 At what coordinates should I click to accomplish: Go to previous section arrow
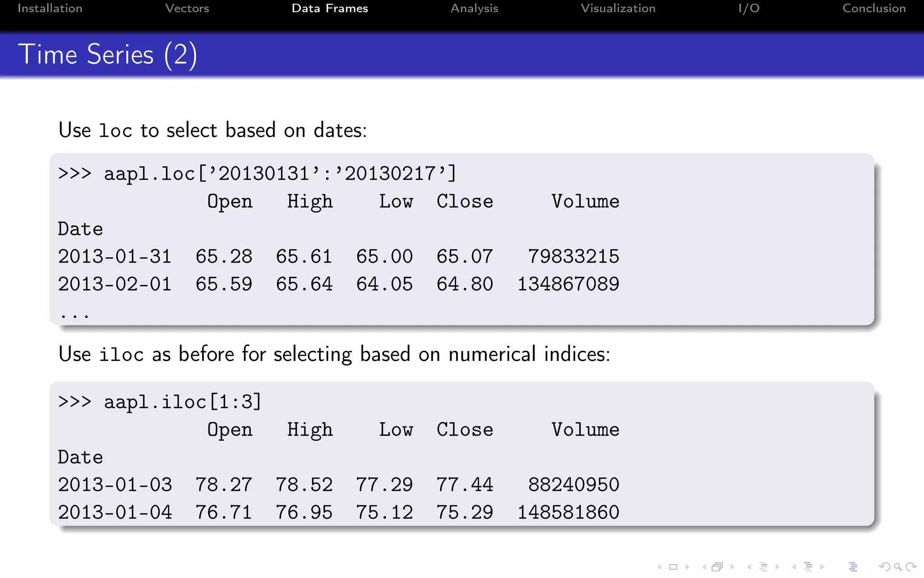(794, 567)
